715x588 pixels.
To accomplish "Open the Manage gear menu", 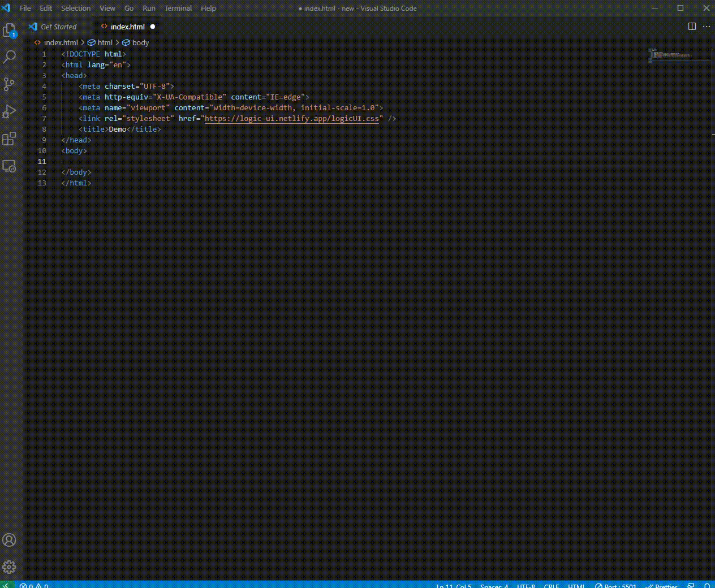I will coord(9,567).
